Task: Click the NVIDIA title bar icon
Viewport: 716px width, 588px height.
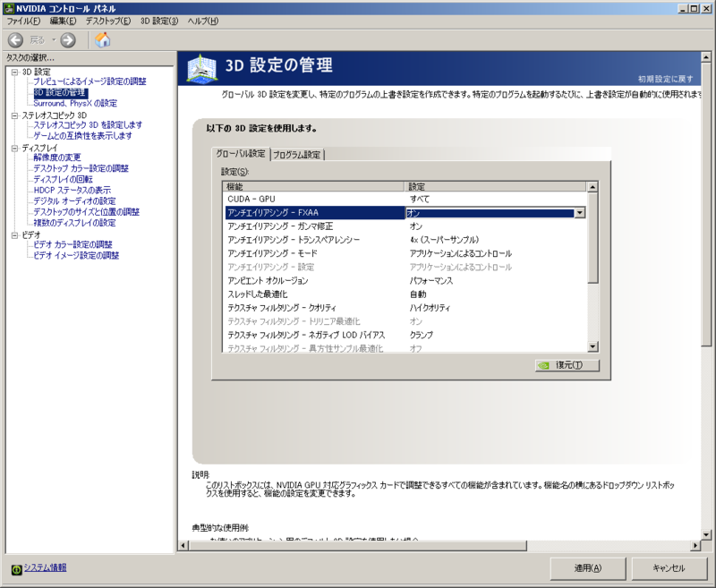Action: [x=9, y=8]
